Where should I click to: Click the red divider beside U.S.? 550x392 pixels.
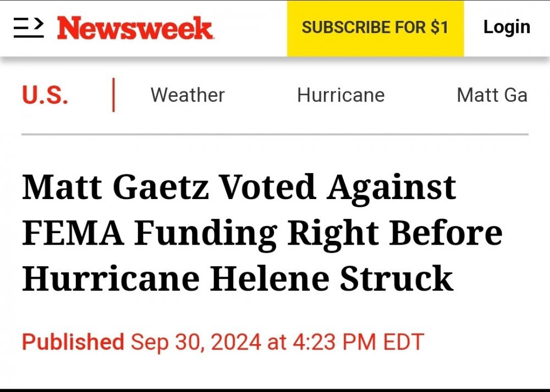[113, 95]
